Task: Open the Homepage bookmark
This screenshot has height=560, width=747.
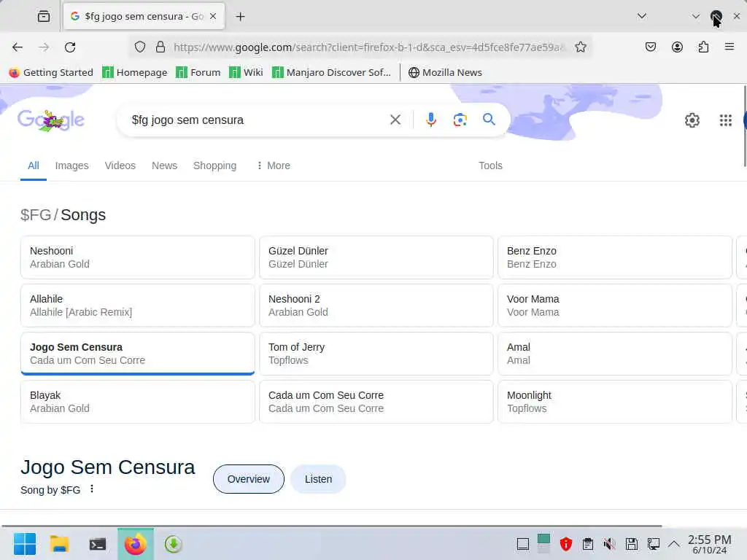Action: tap(135, 72)
